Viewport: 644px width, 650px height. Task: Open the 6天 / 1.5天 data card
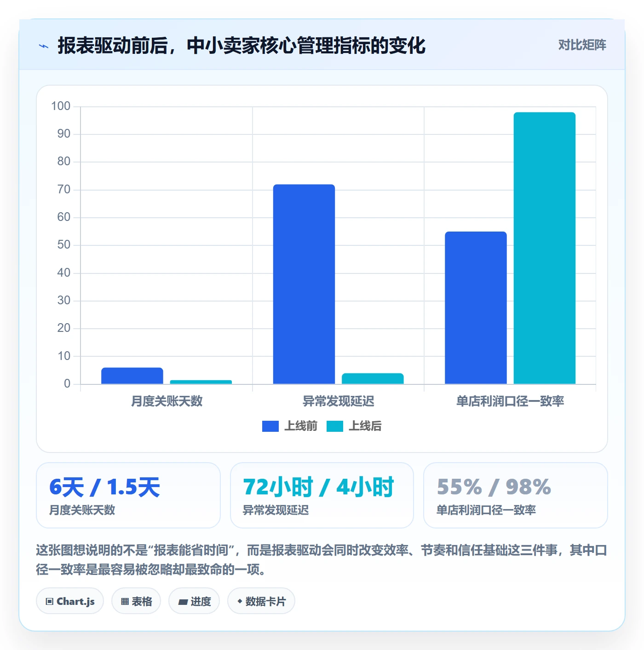click(x=128, y=495)
